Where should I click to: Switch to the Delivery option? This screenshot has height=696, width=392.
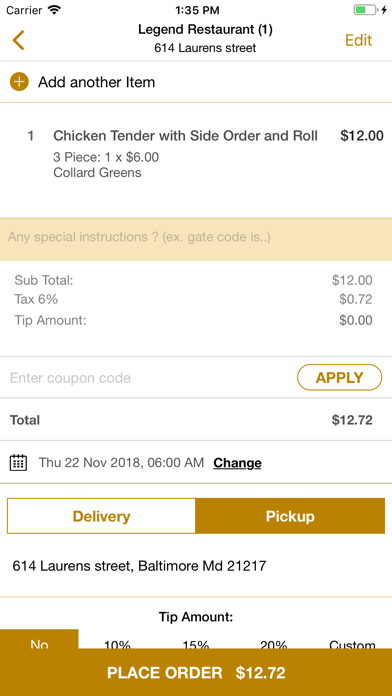click(x=101, y=516)
